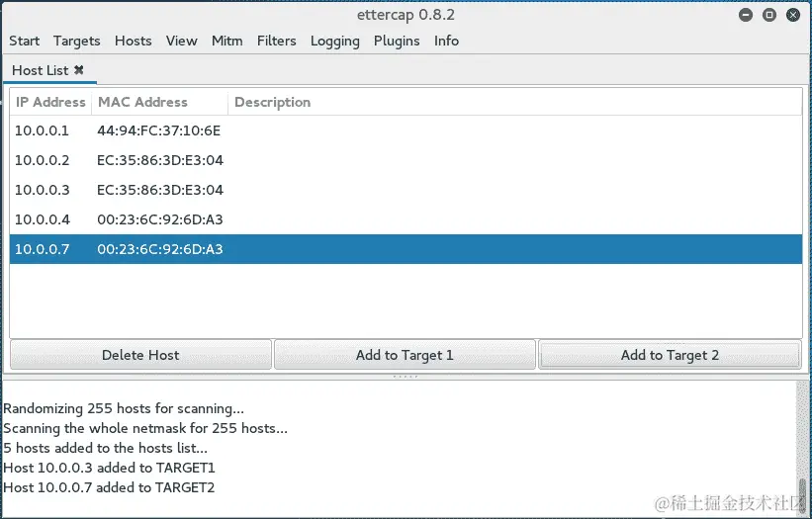Close the Host List tab
The image size is (812, 519).
pos(79,70)
